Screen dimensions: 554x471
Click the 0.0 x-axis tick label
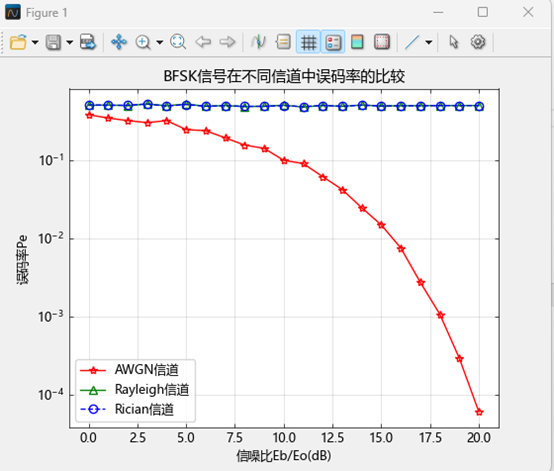(88, 438)
